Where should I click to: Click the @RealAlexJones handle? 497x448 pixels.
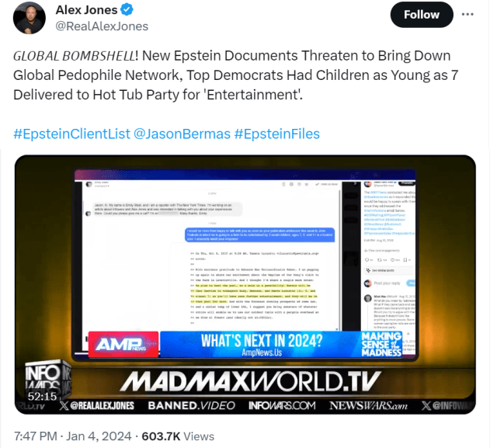click(x=102, y=26)
